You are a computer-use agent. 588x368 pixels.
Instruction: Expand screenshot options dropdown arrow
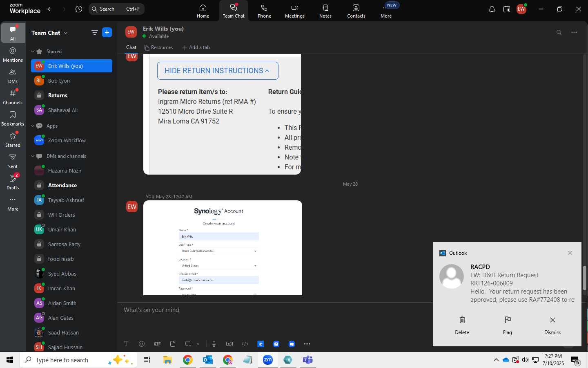198,344
